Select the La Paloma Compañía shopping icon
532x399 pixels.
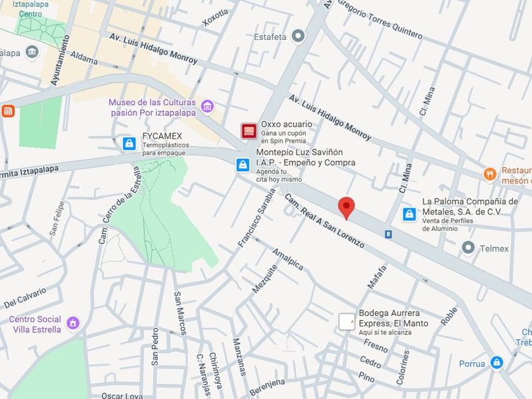tap(409, 214)
